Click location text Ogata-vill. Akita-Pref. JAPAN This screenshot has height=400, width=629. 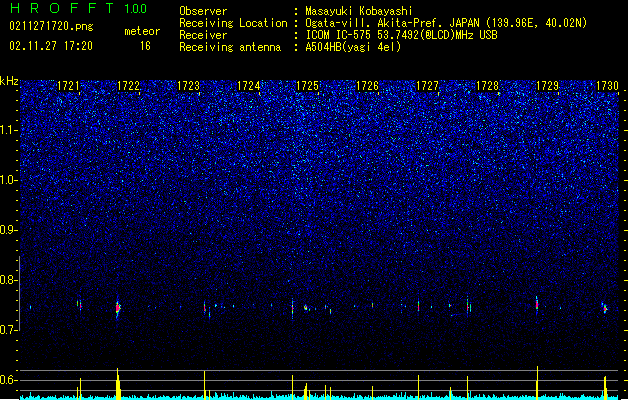point(394,23)
